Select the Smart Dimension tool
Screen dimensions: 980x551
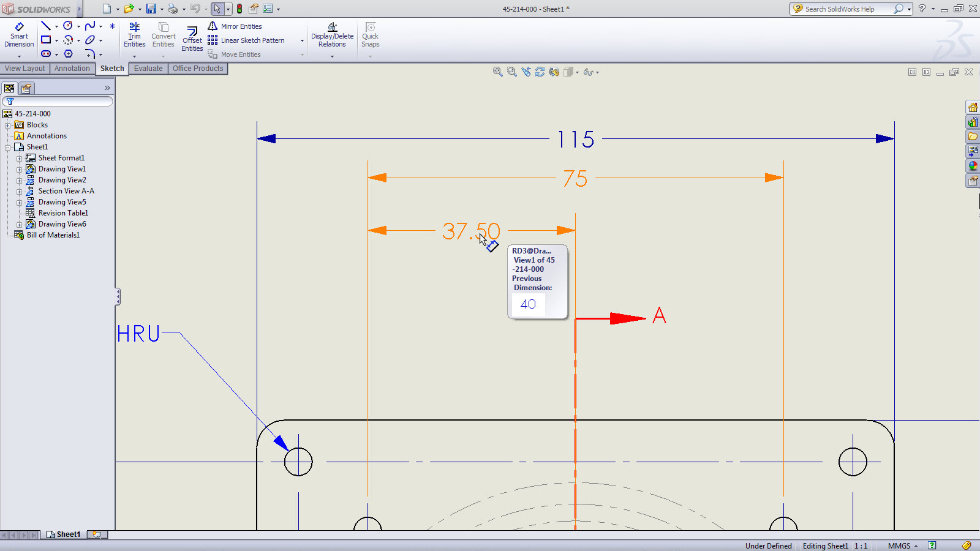click(x=19, y=35)
